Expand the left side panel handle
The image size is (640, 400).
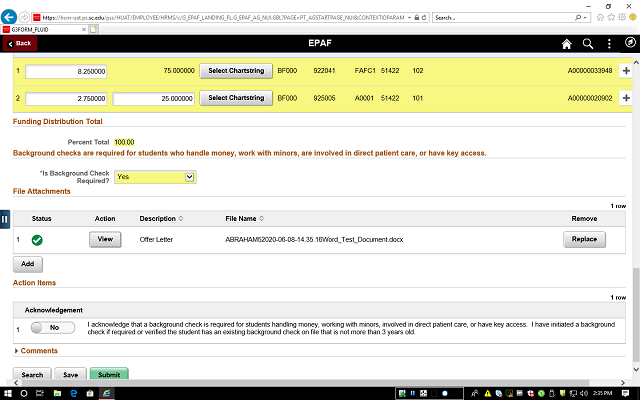click(x=4, y=219)
